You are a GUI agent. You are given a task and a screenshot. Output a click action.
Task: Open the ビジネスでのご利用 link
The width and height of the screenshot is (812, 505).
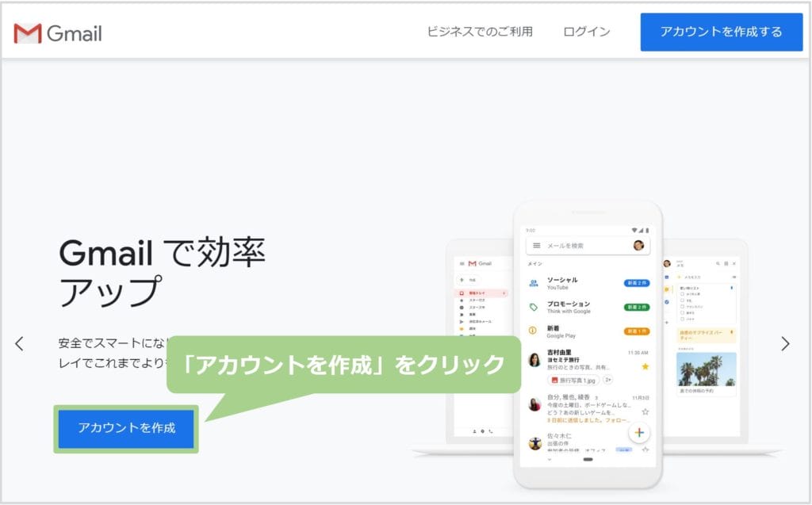pos(480,32)
